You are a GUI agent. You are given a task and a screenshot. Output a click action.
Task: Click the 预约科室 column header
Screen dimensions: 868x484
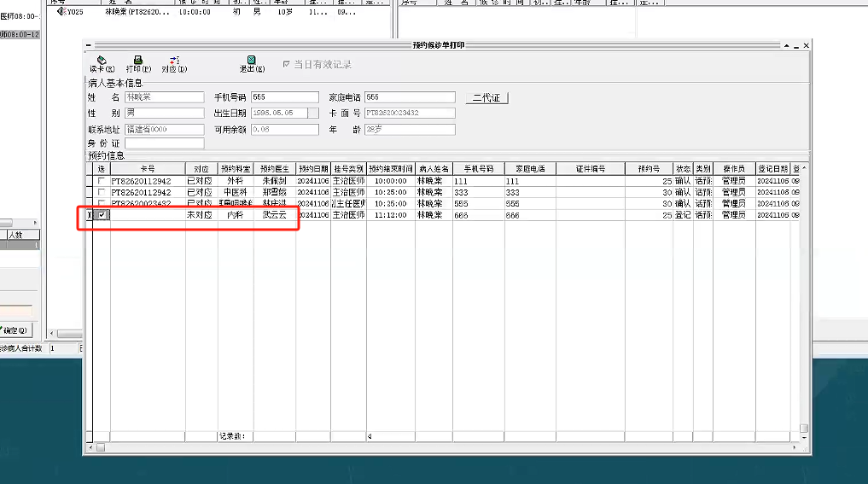[x=236, y=169]
